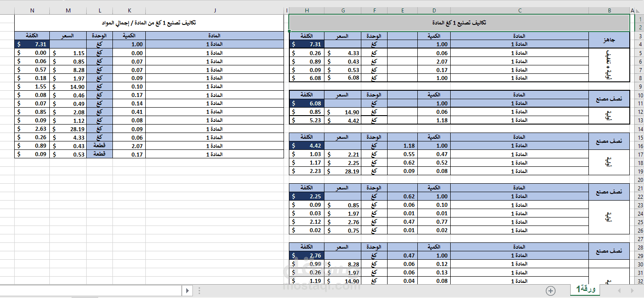The width and height of the screenshot is (644, 298).
Task: Select the cell with value 0.55
Action: 403,154
